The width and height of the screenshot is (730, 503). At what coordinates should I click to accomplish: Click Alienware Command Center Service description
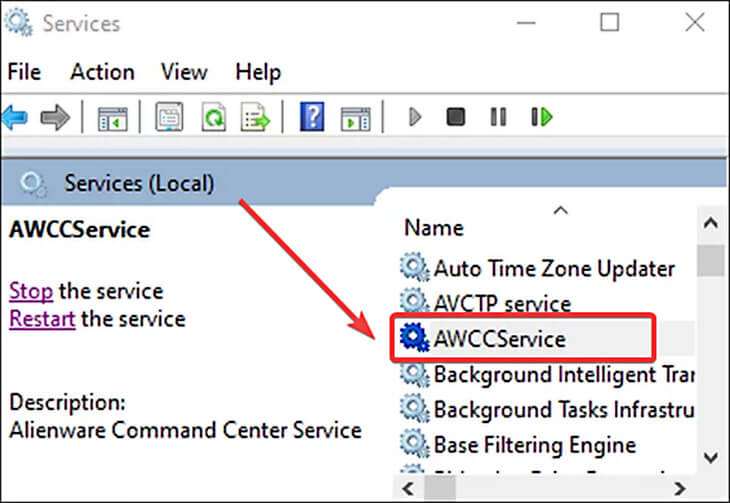tap(185, 430)
